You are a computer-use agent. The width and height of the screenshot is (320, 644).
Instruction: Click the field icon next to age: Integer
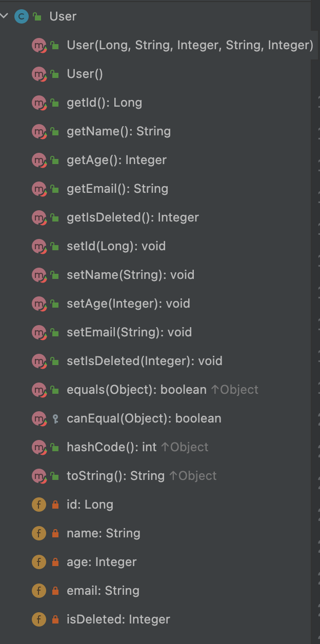tap(38, 562)
